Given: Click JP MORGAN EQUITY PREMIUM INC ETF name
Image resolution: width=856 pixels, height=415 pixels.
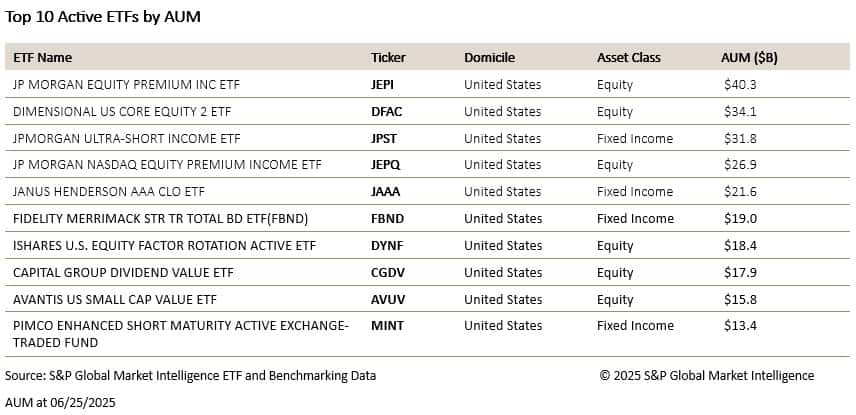Looking at the screenshot, I should tap(126, 85).
